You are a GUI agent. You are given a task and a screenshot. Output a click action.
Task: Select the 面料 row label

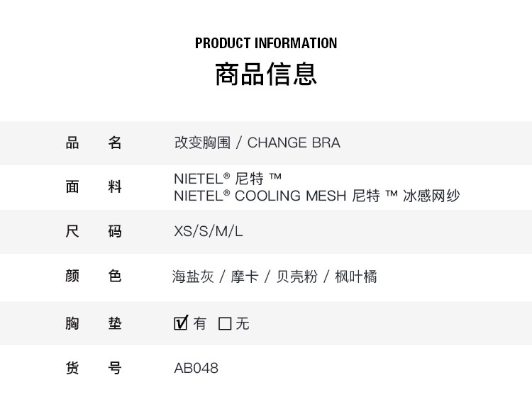94,187
